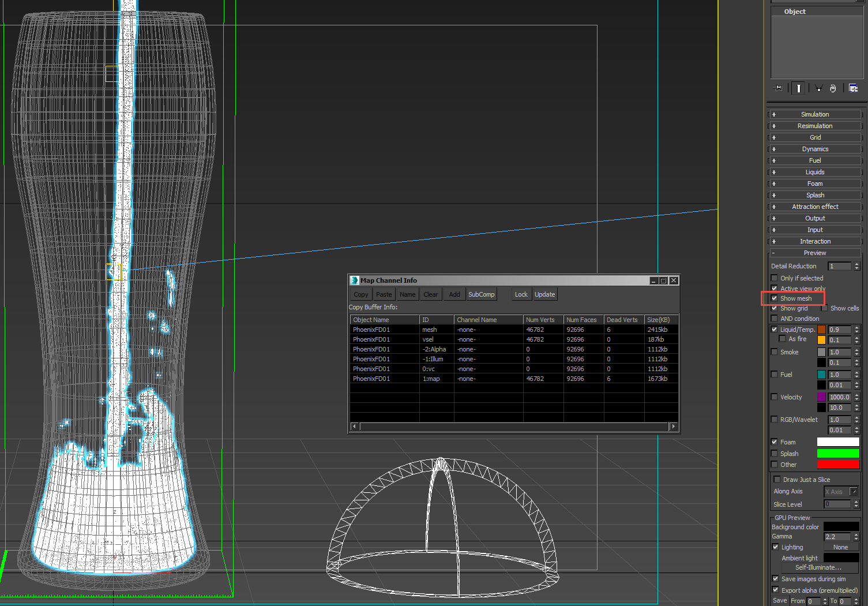Click the GPU Preview Save button
Screen dimensions: 868x606
780,601
